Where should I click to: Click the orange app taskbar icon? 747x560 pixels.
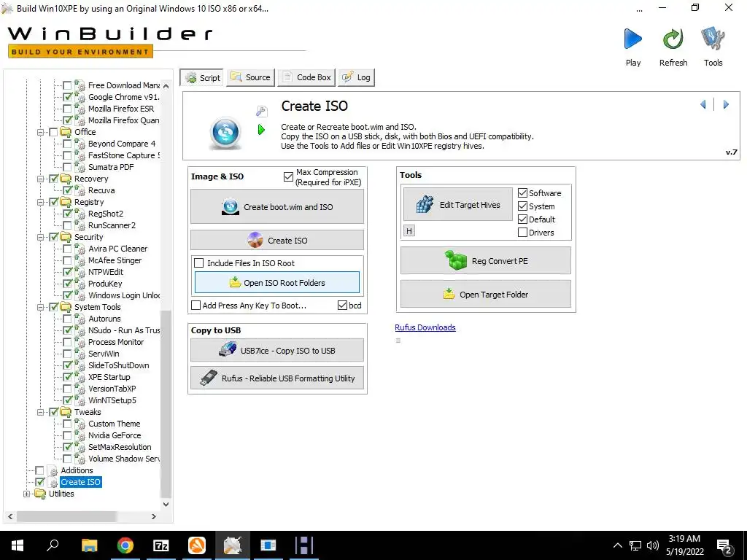pyautogui.click(x=197, y=545)
